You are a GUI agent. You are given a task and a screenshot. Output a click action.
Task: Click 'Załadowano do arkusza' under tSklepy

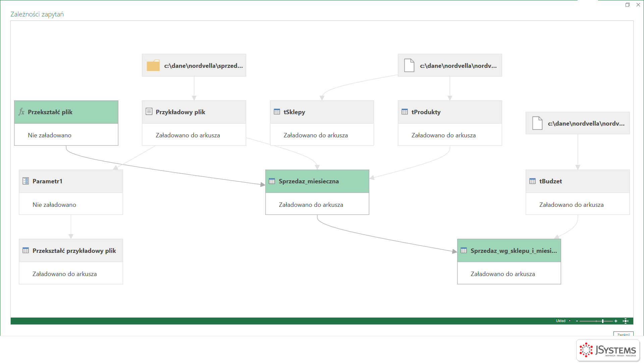pyautogui.click(x=316, y=135)
